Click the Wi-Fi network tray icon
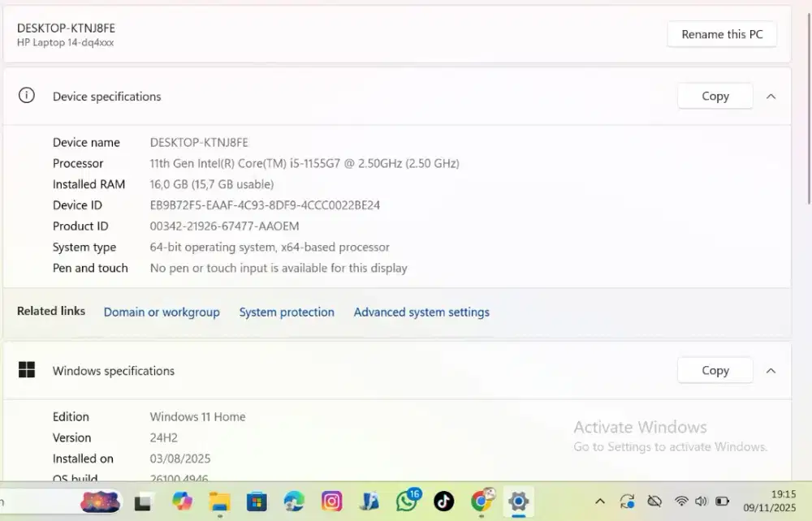Screen dimensions: 812x521 pos(681,502)
